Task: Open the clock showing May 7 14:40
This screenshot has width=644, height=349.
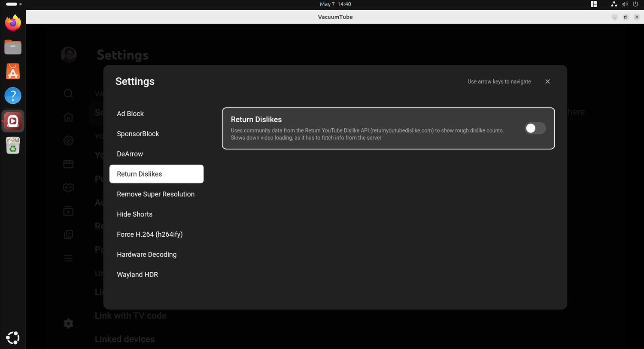Action: (335, 4)
